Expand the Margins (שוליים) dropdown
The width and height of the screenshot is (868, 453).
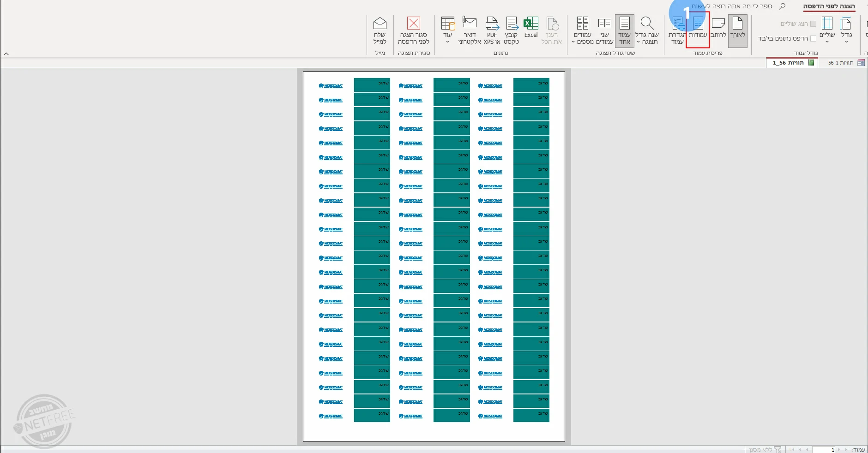pos(827,30)
